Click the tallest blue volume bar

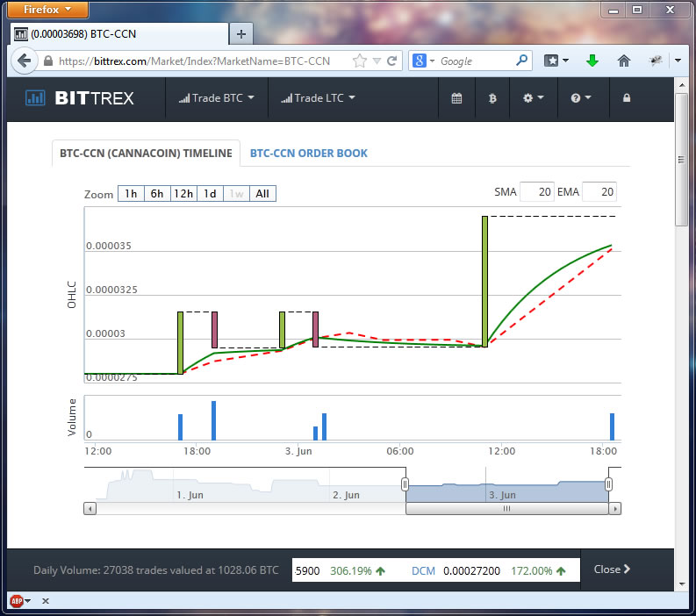[x=213, y=420]
